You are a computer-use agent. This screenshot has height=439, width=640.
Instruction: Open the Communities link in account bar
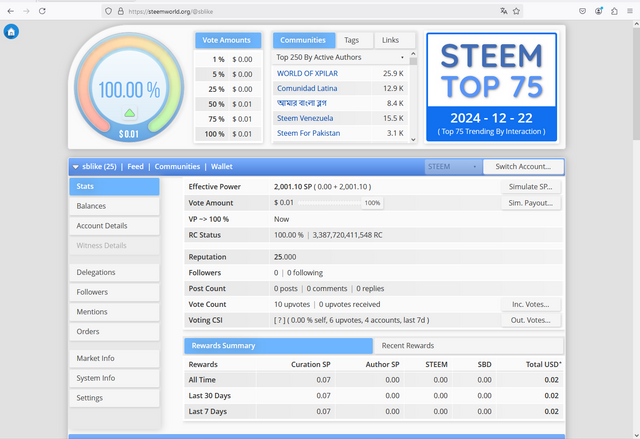pyautogui.click(x=177, y=167)
